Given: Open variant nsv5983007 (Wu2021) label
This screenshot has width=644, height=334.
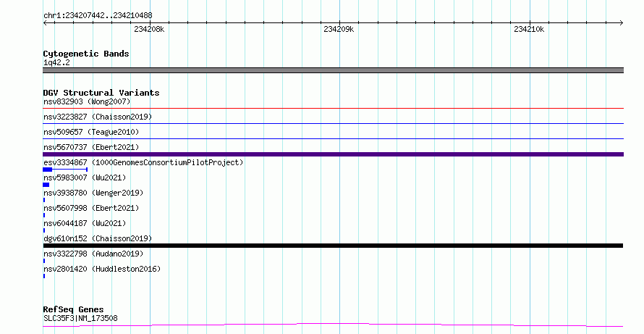Looking at the screenshot, I should (85, 178).
